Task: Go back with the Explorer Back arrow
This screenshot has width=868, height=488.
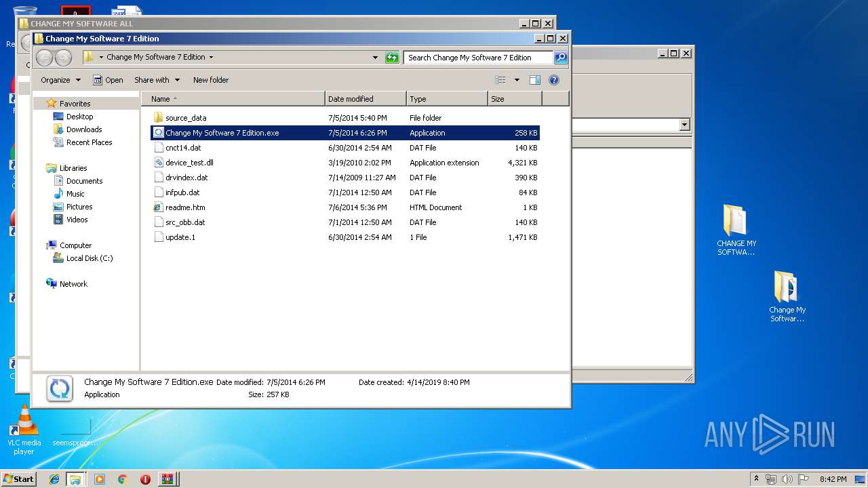Action: click(45, 58)
